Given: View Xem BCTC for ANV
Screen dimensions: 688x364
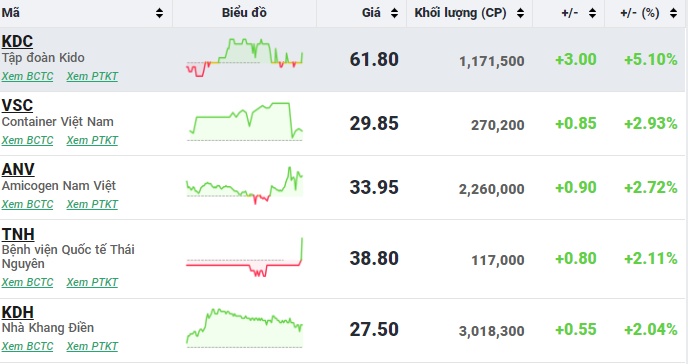Looking at the screenshot, I should pos(27,204).
